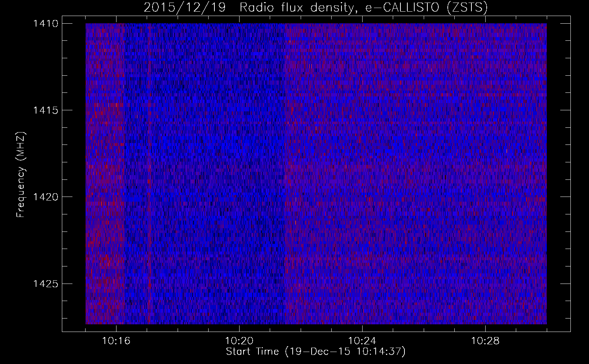Select the 1415 frequency axis label

[45, 110]
